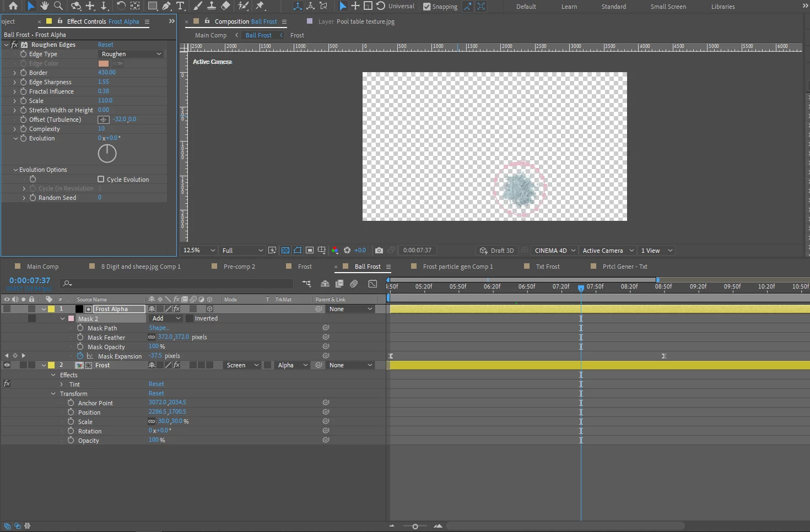
Task: Click Mask Expansion stopwatch
Action: [80, 356]
